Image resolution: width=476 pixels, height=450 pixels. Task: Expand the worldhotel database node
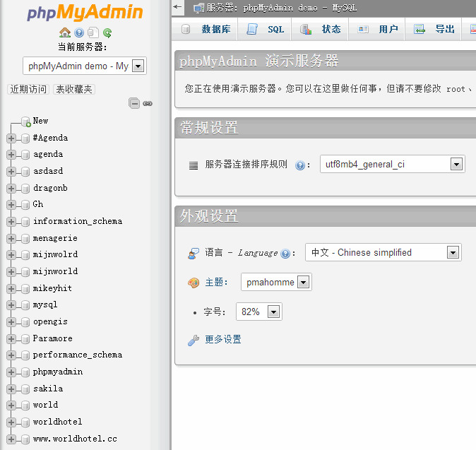point(11,422)
